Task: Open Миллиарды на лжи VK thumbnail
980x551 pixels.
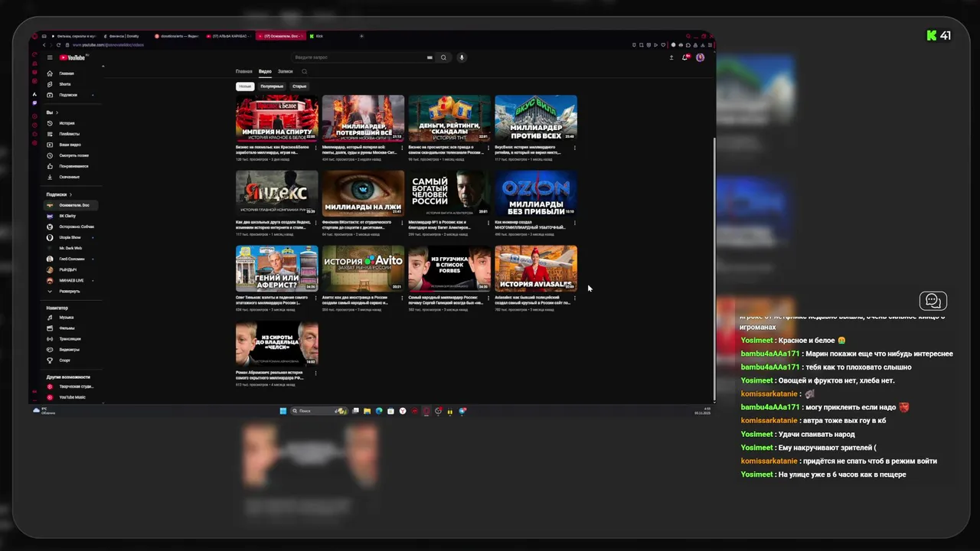Action: coord(363,194)
